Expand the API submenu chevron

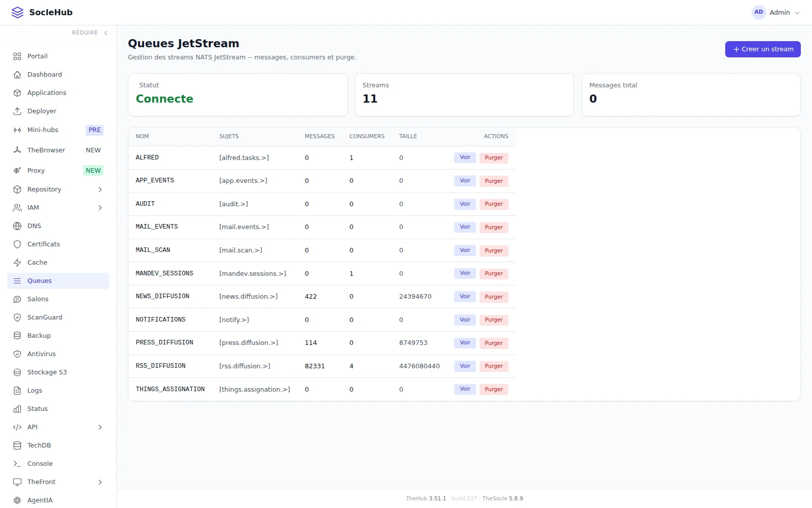point(100,427)
